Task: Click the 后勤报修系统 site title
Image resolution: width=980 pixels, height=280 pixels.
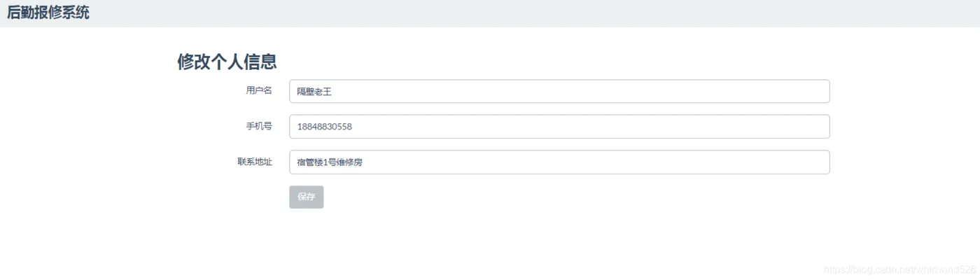Action: (48, 13)
